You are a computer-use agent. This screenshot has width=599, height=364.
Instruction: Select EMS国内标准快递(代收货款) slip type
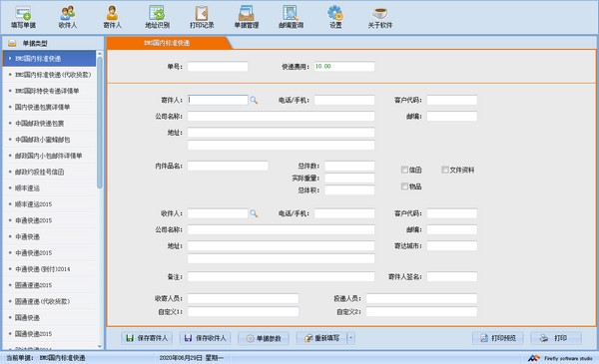coord(49,75)
